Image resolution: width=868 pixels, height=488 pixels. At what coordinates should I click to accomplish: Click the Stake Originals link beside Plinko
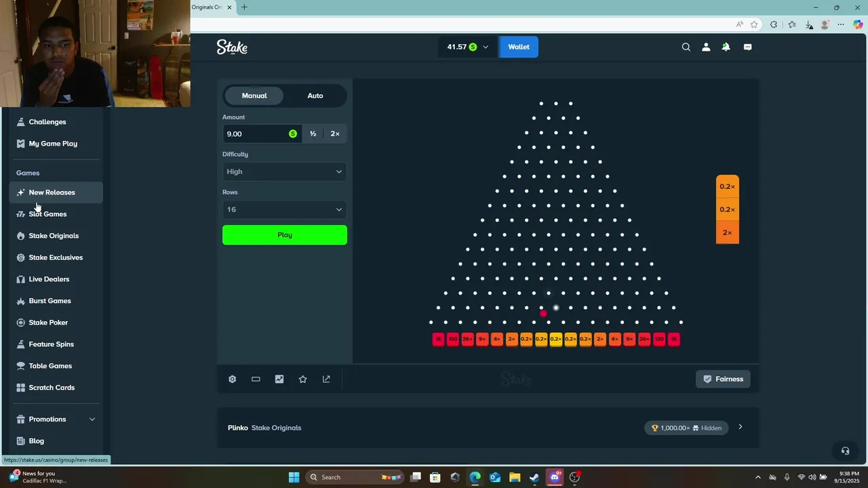tap(276, 428)
